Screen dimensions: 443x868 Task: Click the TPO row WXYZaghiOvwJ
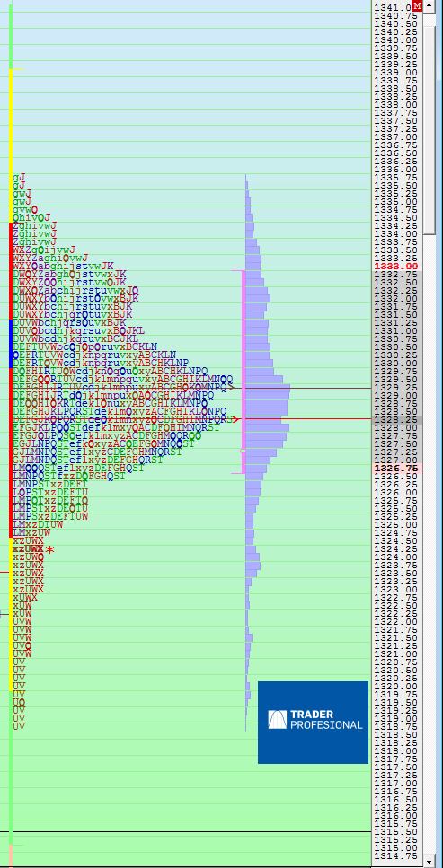[x=50, y=258]
